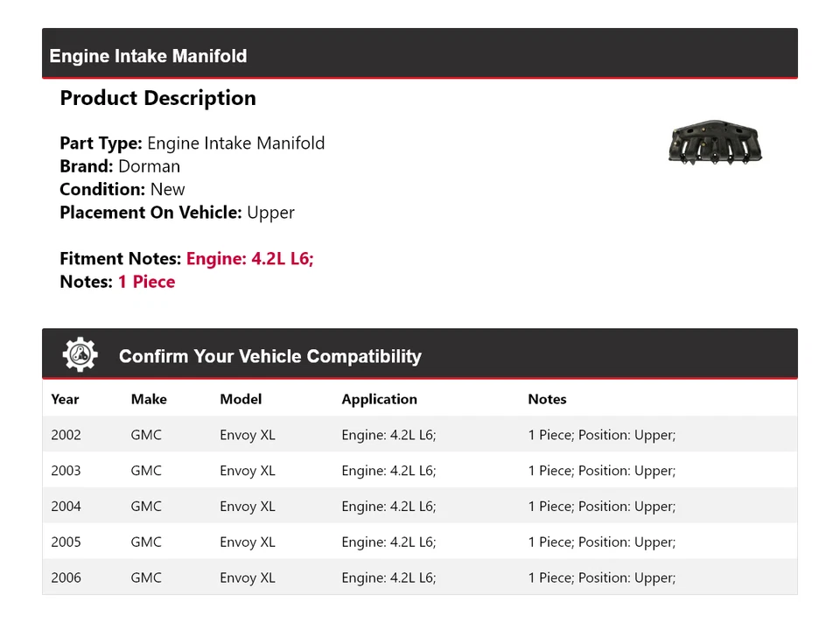This screenshot has height=623, width=840.
Task: Click the 2006 row's Notes cell
Action: 601,578
